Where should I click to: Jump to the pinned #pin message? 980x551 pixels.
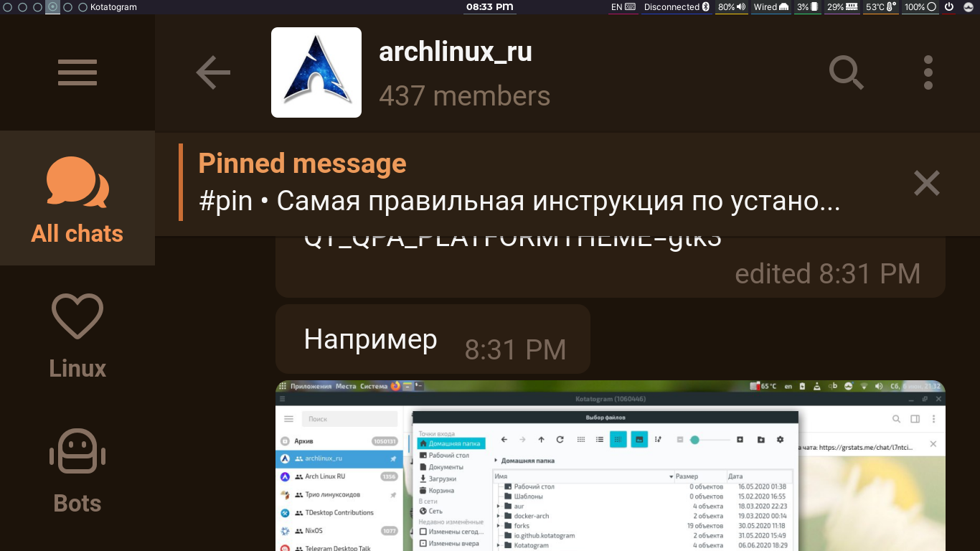519,183
